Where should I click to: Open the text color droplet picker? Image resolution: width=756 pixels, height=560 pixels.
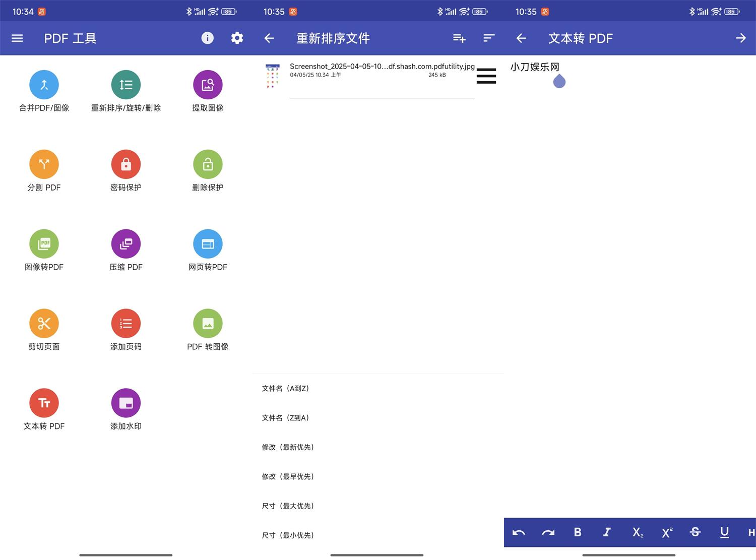pyautogui.click(x=559, y=81)
